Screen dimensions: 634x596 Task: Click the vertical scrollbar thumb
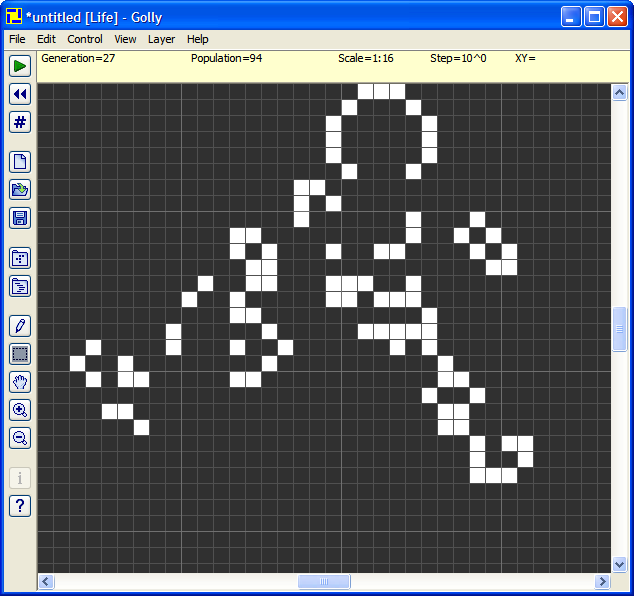(x=620, y=329)
